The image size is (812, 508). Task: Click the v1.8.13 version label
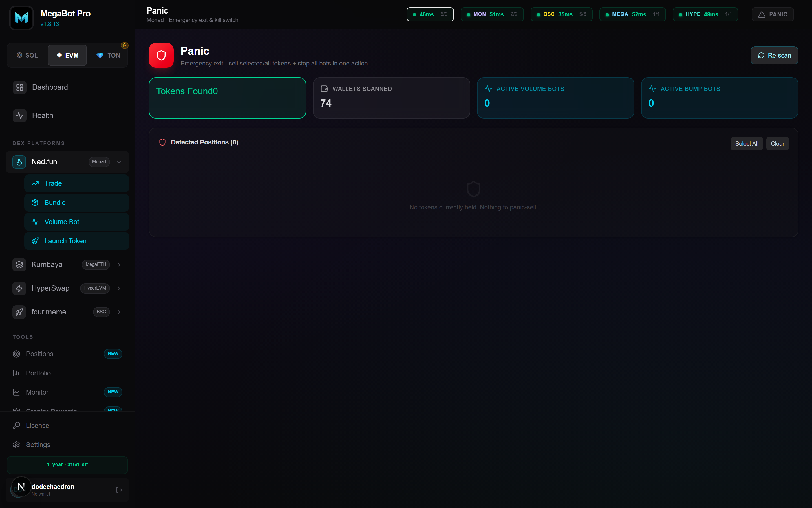point(50,24)
